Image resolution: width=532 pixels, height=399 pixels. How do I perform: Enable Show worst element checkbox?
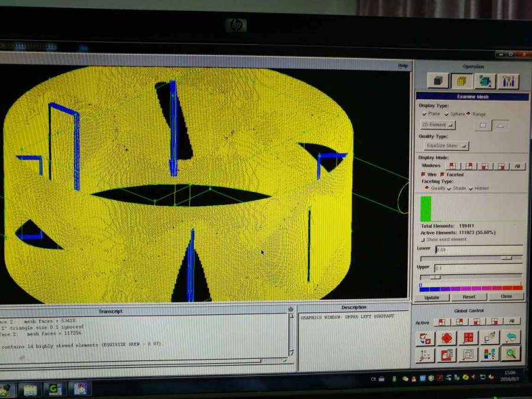[423, 239]
